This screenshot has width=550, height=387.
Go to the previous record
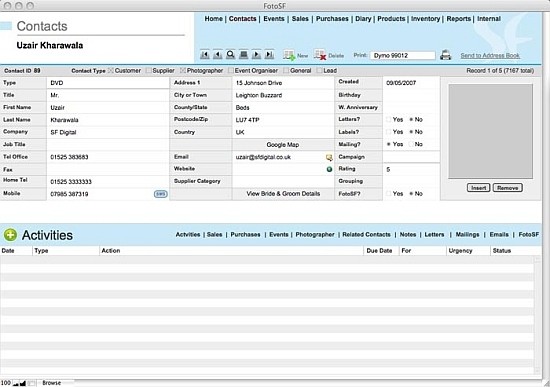(217, 55)
